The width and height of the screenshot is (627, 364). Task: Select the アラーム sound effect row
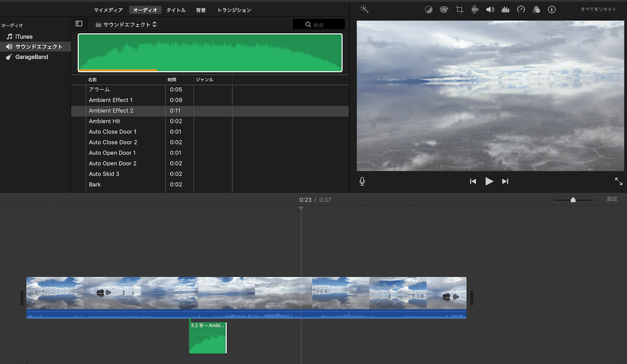210,90
